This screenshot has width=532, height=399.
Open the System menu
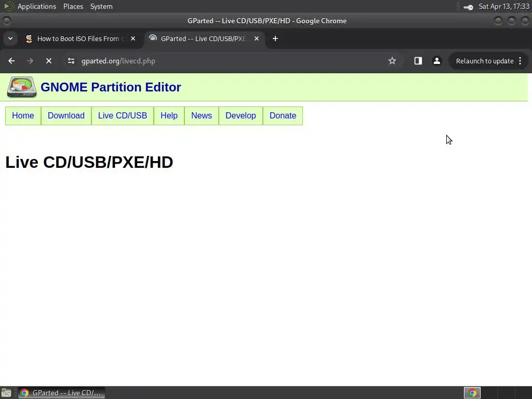point(101,6)
